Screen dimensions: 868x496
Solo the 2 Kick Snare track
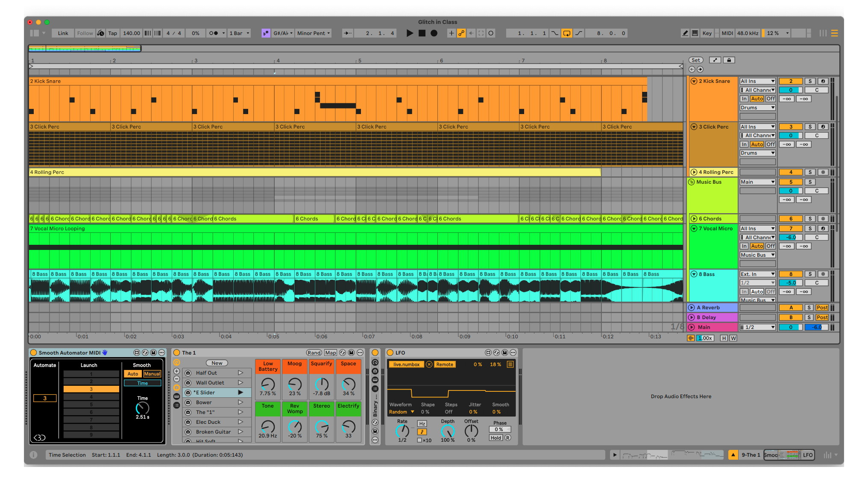click(x=810, y=81)
